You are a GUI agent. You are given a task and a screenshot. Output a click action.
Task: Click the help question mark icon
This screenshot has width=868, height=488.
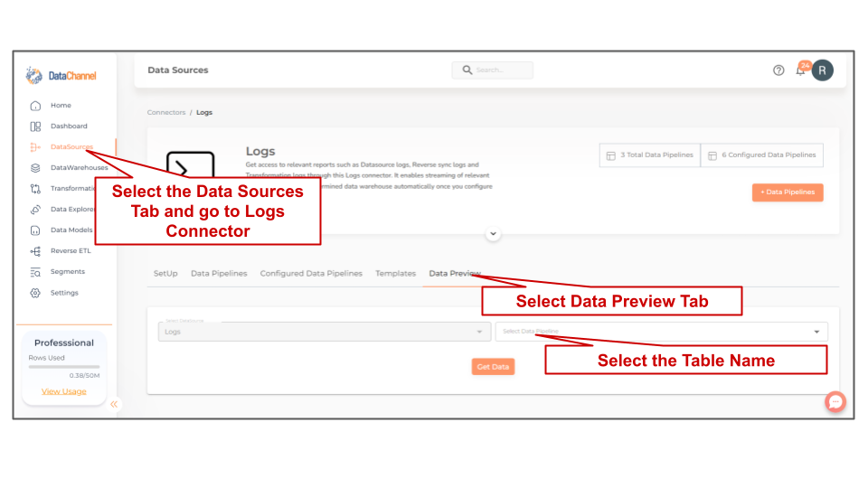click(778, 70)
